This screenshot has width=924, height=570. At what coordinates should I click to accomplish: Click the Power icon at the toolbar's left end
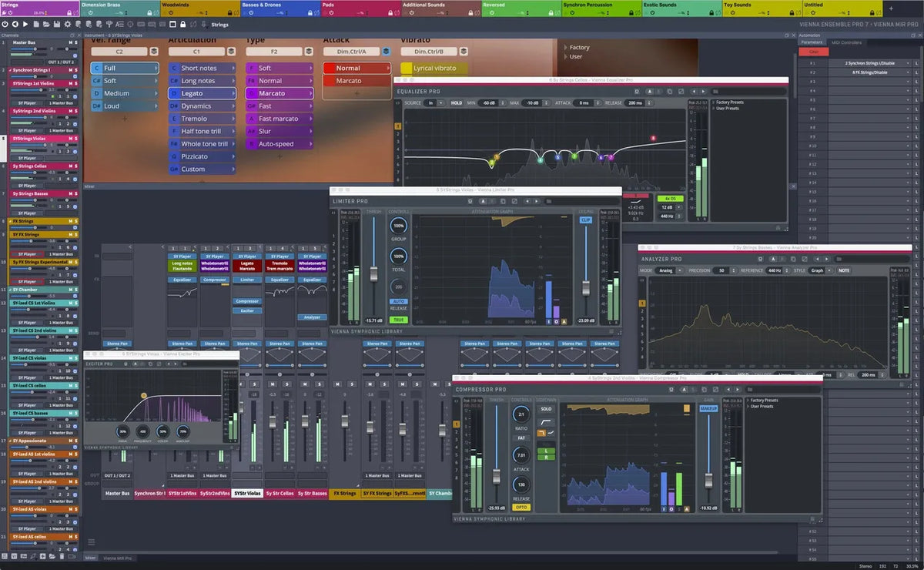pos(5,24)
